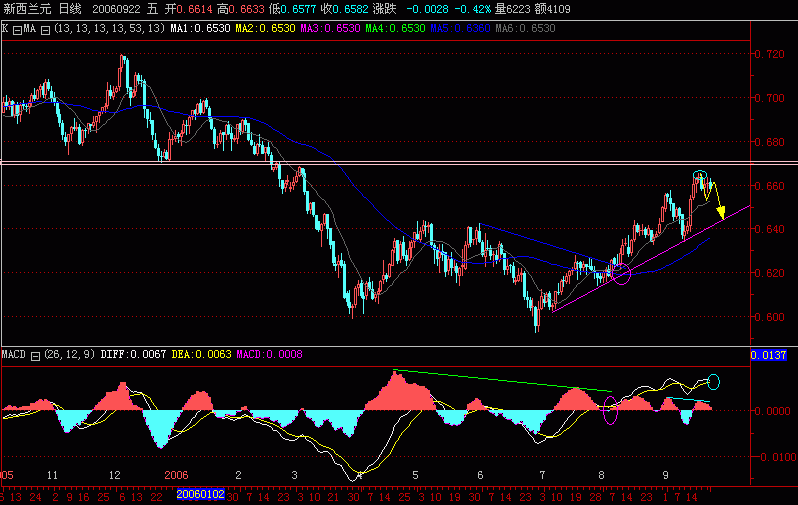Click the MA5:0.6360 blue legend
Screen dimensions: 798x505
pos(461,29)
